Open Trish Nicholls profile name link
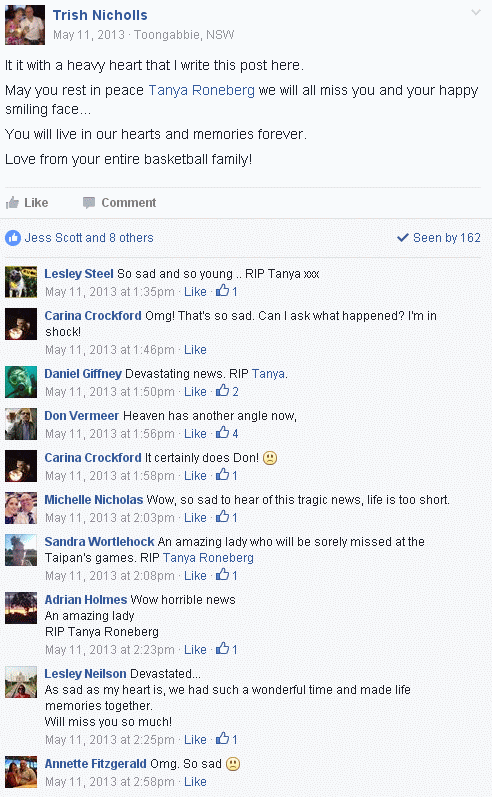492x797 pixels. coord(100,15)
